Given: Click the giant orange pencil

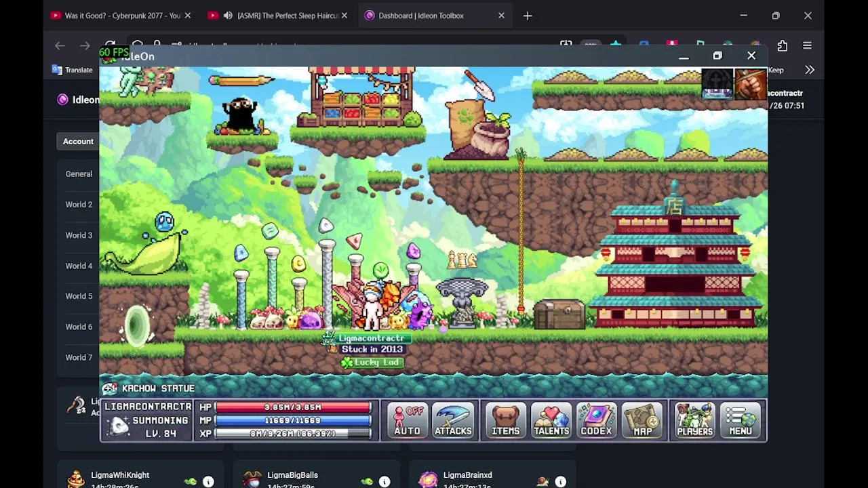Looking at the screenshot, I should click(x=241, y=81).
